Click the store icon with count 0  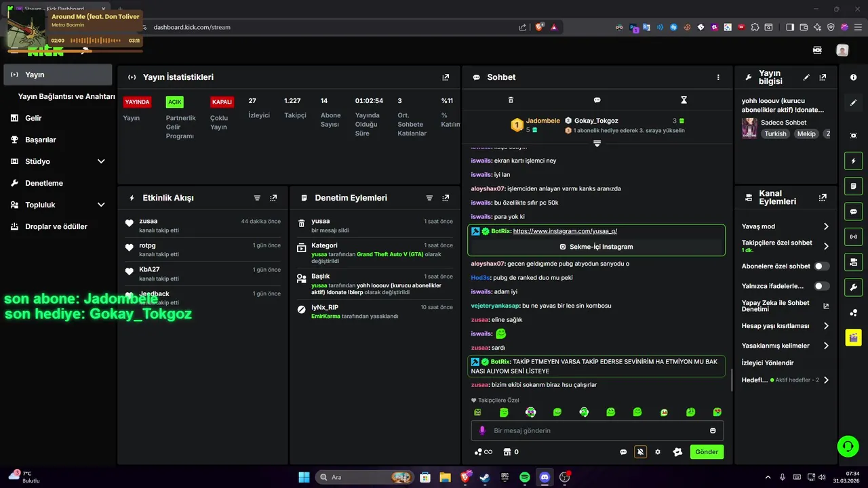click(511, 452)
